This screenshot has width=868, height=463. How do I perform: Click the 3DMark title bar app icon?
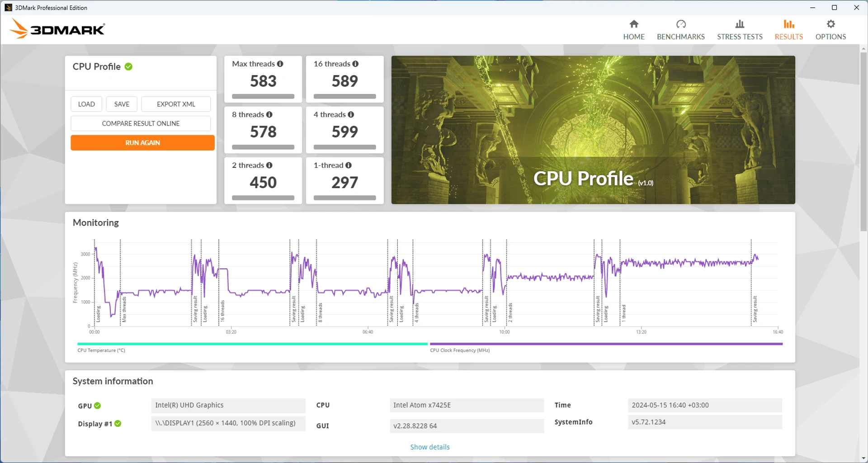click(x=8, y=8)
